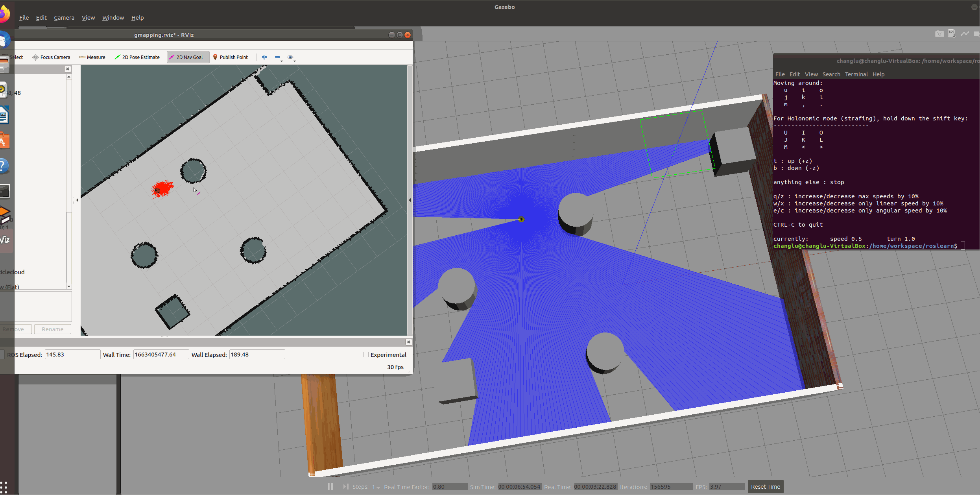Close the RViz Displays panel
The height and width of the screenshot is (495, 980).
pyautogui.click(x=68, y=69)
